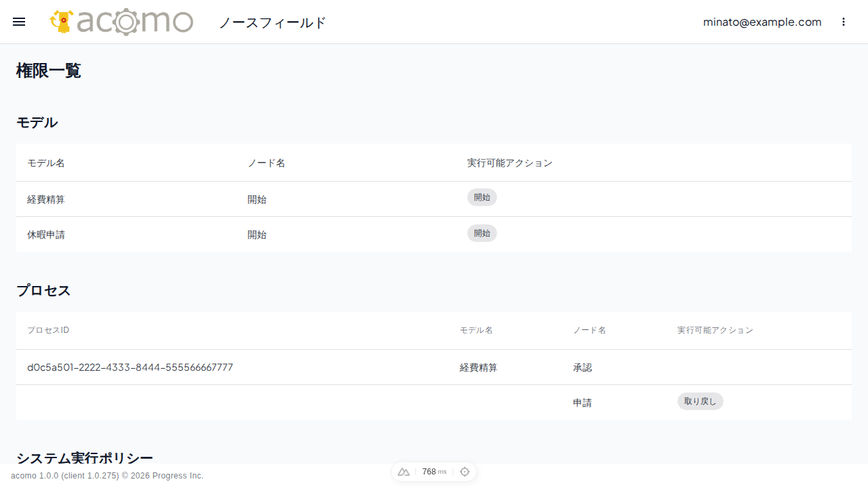Click the Nuxt devtools mountain icon
This screenshot has width=868, height=488.
(403, 472)
